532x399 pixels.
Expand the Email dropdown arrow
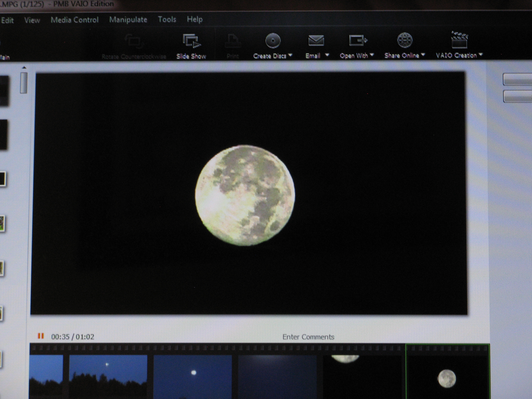(327, 55)
